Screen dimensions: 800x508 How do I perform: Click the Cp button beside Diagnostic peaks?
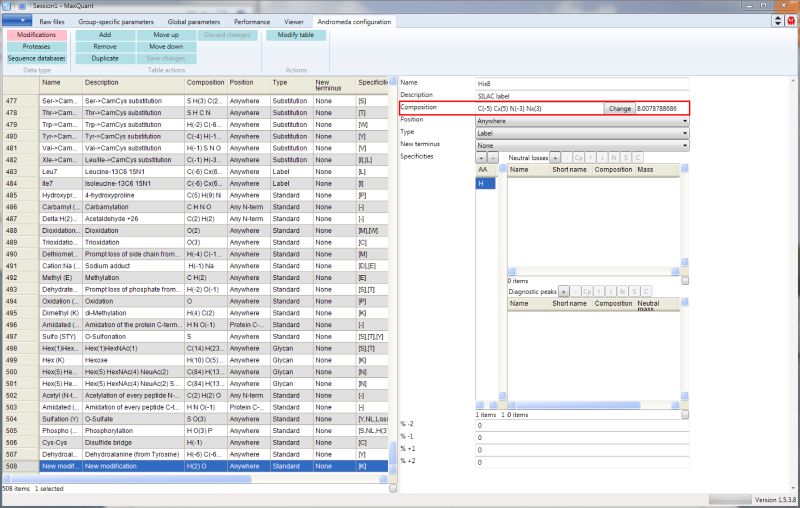pyautogui.click(x=587, y=291)
